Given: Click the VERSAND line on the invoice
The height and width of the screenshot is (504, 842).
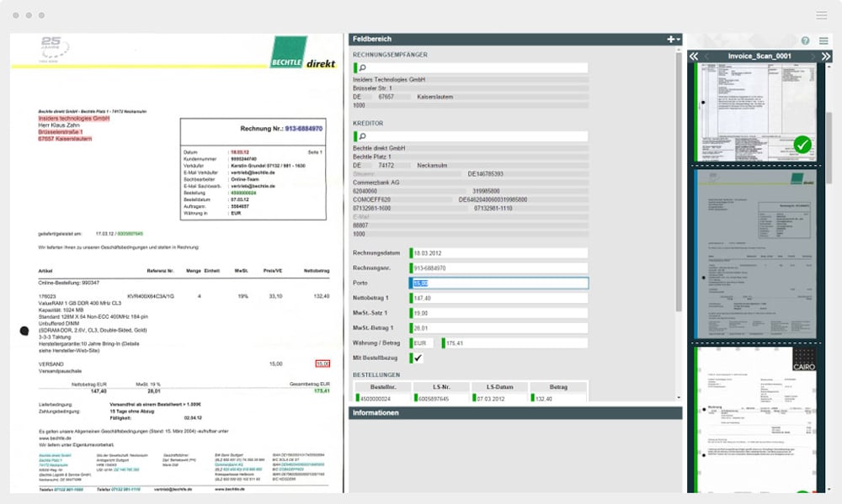Looking at the screenshot, I should point(51,364).
